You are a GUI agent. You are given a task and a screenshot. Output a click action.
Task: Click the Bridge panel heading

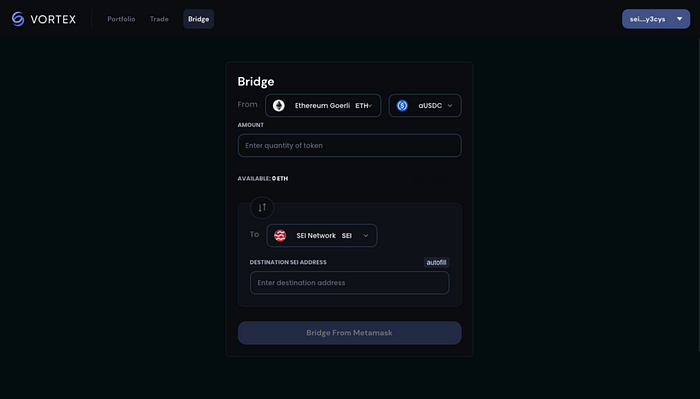pos(256,82)
